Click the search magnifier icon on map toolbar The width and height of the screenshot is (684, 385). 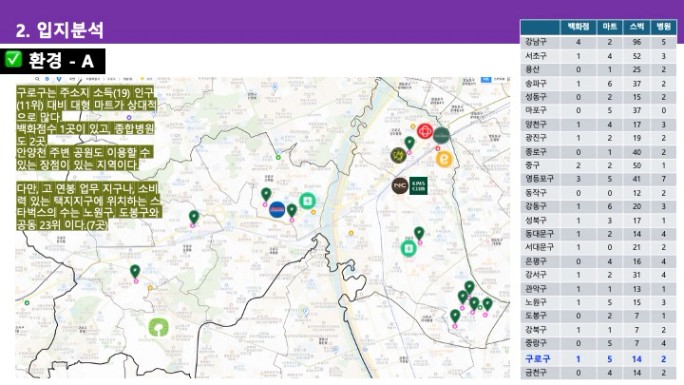38,79
